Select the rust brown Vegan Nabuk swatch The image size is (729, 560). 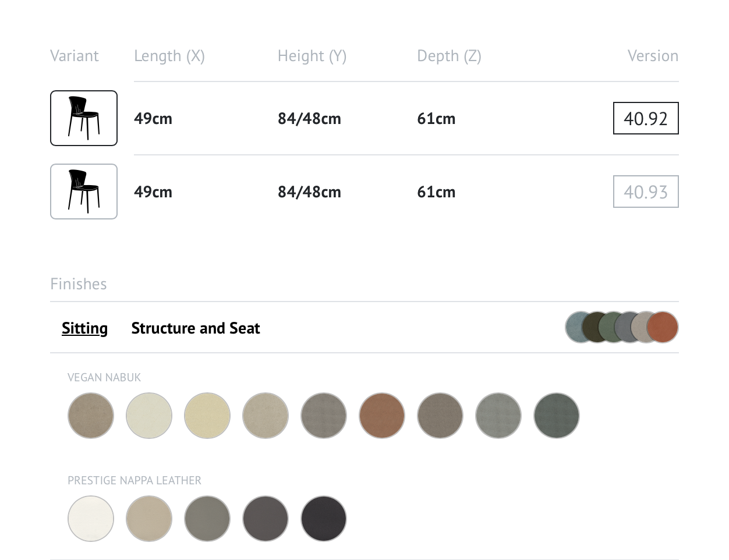tap(382, 416)
